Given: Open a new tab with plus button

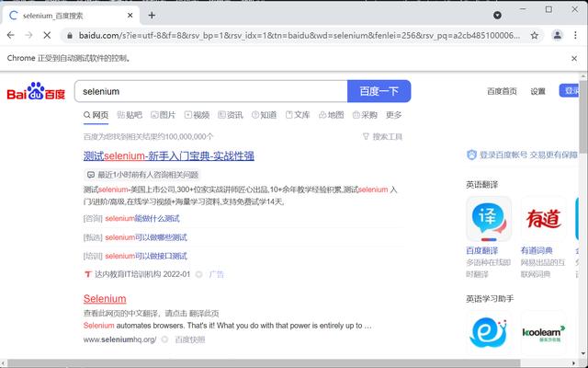Looking at the screenshot, I should click(152, 16).
